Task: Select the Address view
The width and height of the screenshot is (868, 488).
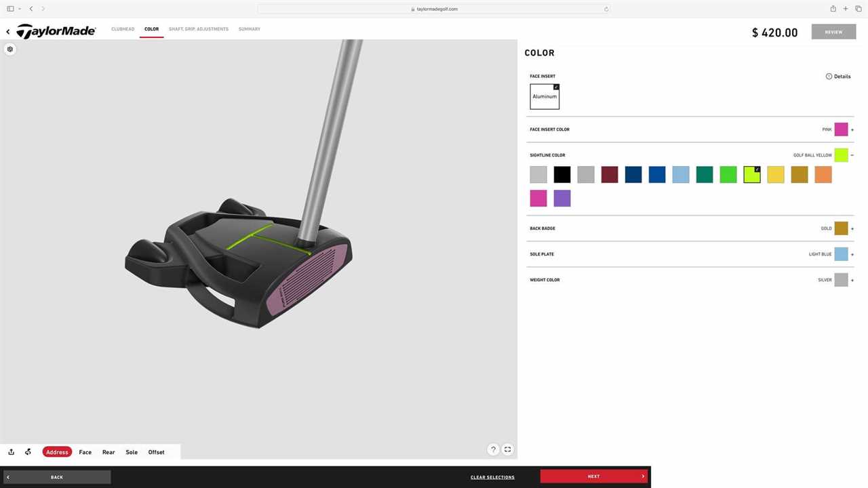Action: 57,452
